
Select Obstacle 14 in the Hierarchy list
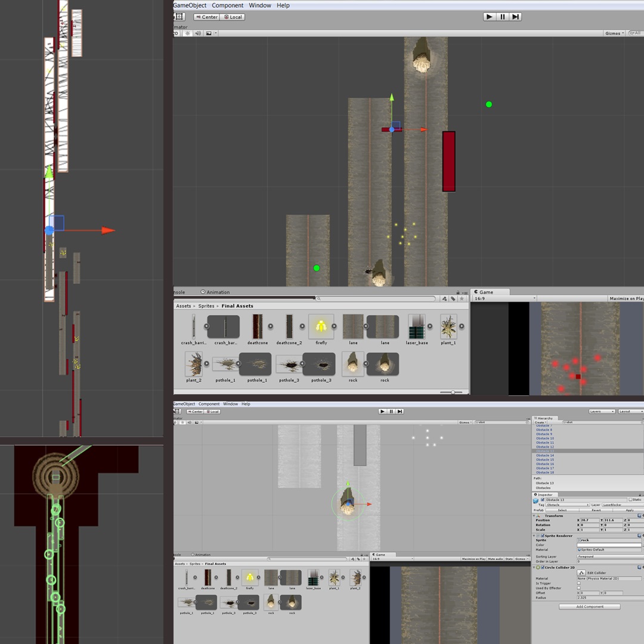(x=544, y=456)
